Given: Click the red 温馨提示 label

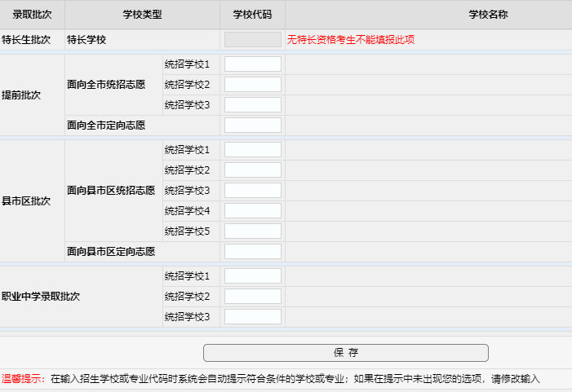Looking at the screenshot, I should point(23,379).
